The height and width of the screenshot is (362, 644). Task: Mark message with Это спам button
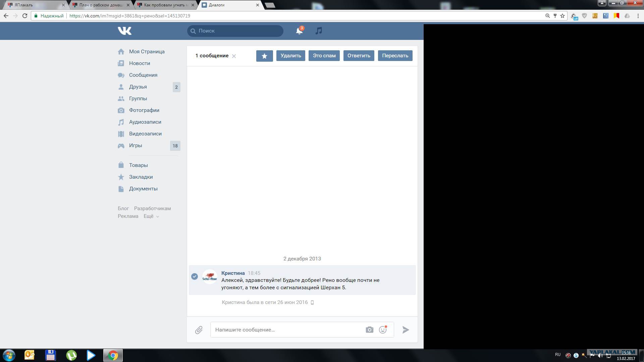(x=324, y=56)
